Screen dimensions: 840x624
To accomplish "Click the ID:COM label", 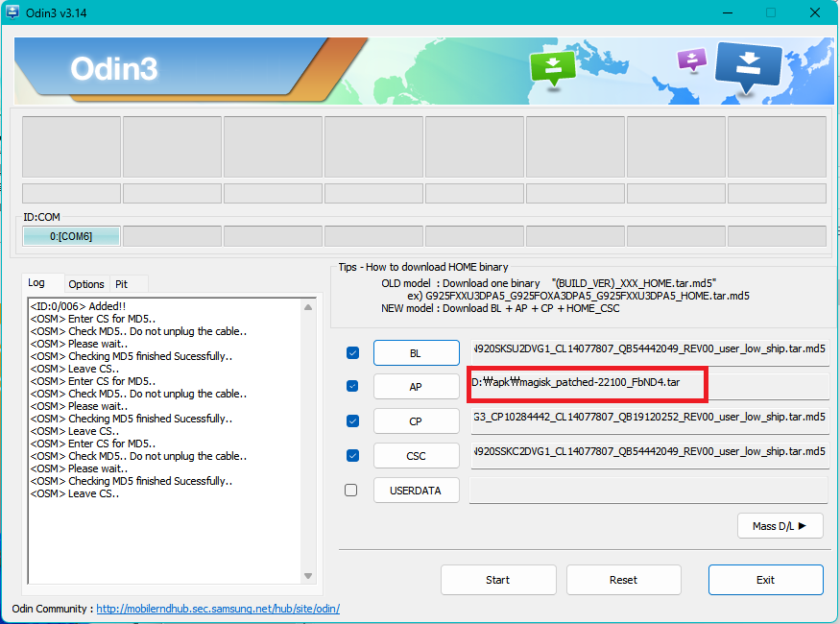I will coord(42,217).
